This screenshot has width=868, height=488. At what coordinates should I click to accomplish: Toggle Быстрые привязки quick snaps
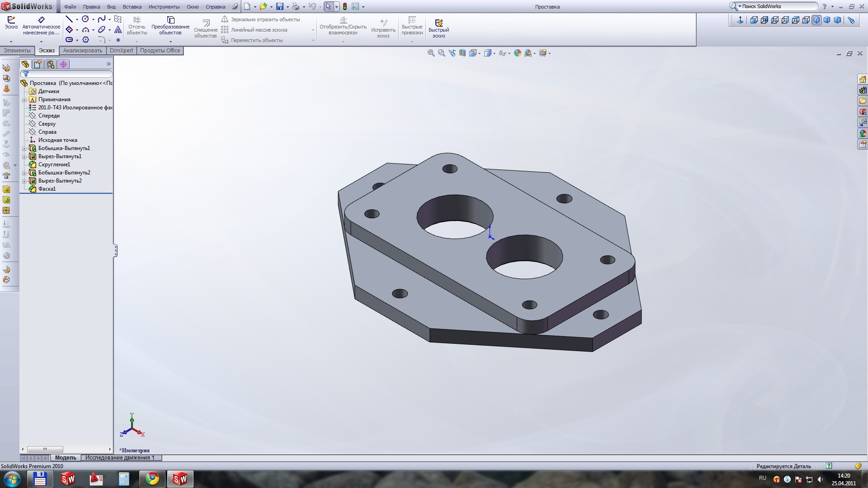[x=412, y=26]
